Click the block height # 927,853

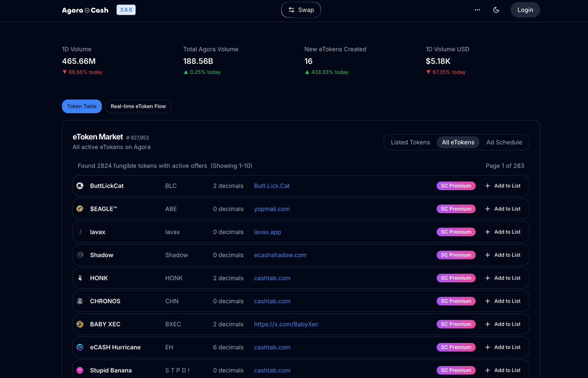[138, 138]
